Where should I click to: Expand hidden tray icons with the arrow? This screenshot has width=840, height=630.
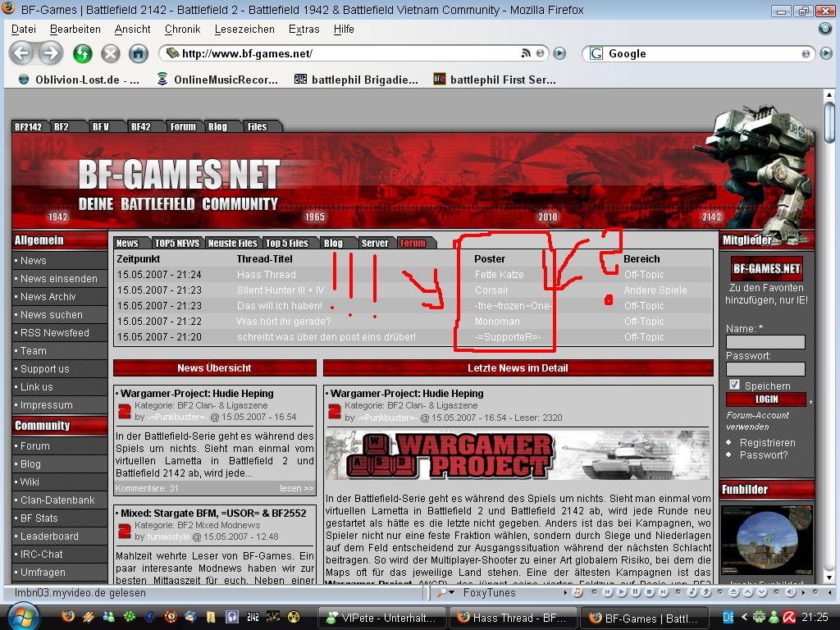pos(744,617)
